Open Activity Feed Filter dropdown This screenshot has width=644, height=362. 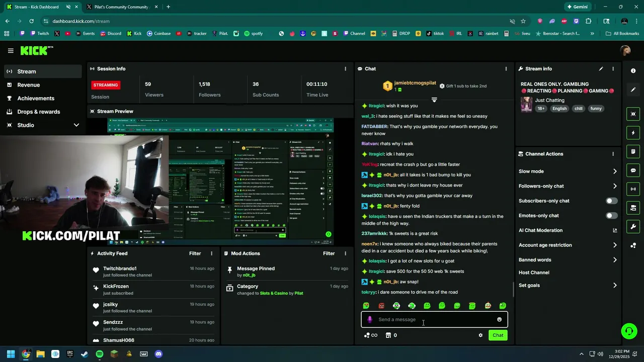(195, 253)
